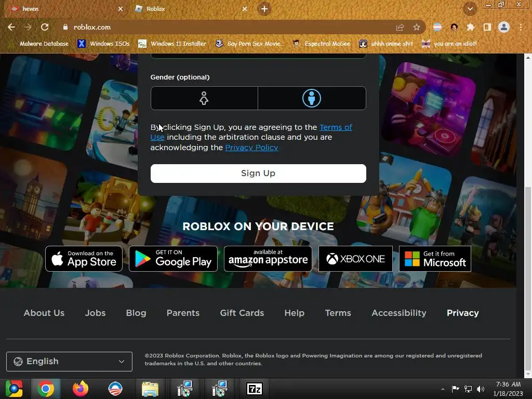Open Espectral McGee bookmark
The width and height of the screenshot is (532, 399).
(322, 44)
